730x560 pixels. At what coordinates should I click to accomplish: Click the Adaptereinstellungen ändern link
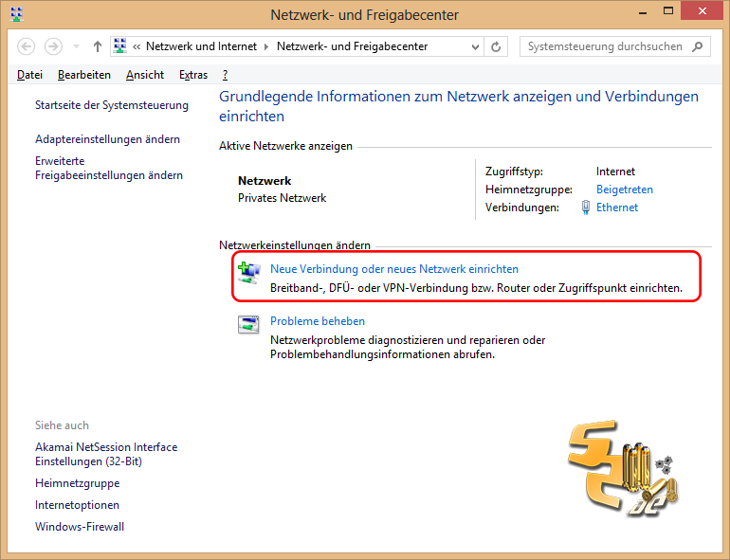click(107, 139)
